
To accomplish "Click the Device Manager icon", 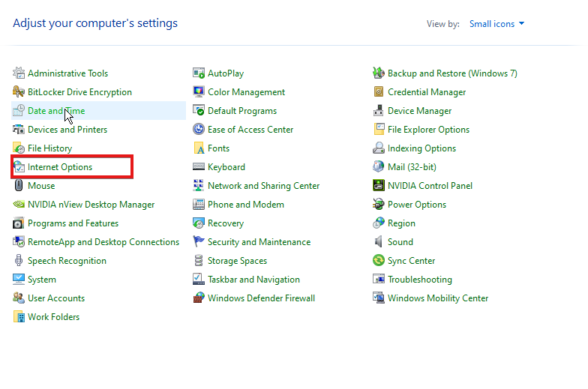I will pyautogui.click(x=378, y=111).
